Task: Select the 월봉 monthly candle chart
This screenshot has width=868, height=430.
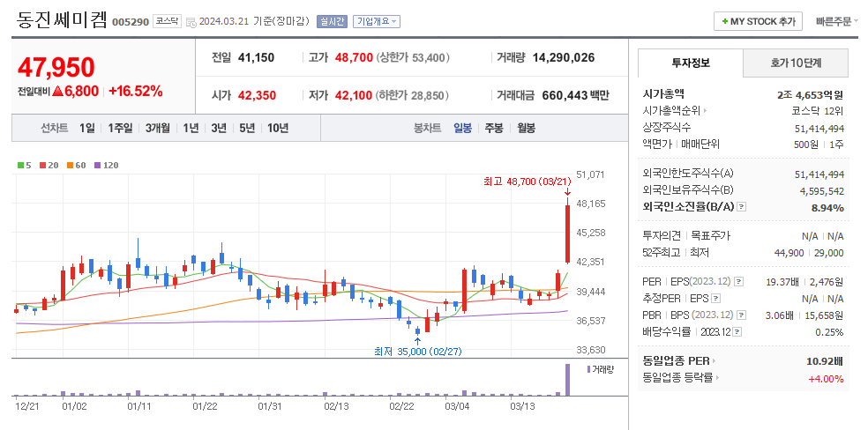Action: (x=527, y=129)
